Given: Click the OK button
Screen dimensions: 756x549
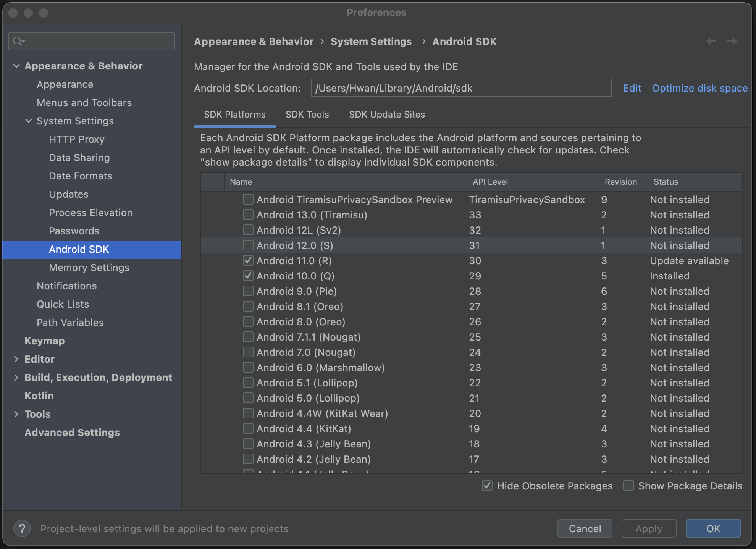Looking at the screenshot, I should [x=713, y=528].
